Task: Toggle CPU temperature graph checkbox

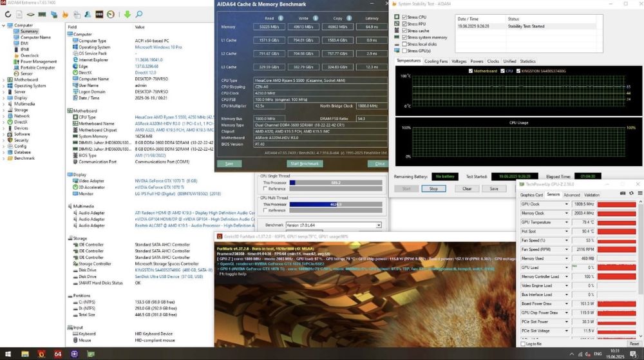Action: 503,71
